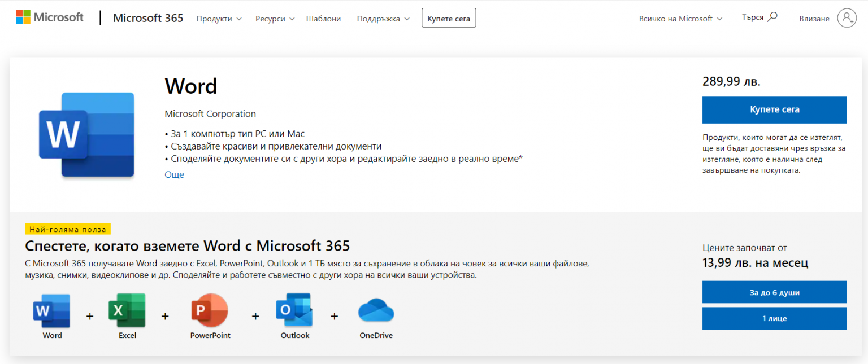Image resolution: width=868 pixels, height=364 pixels.
Task: Open the Шаблони menu item
Action: [323, 19]
